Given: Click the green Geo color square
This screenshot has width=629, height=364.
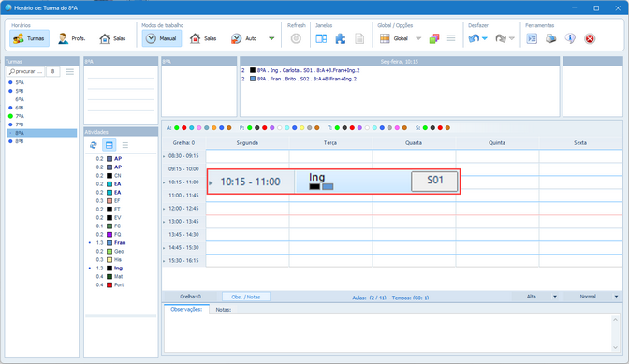Looking at the screenshot, I should tap(110, 252).
